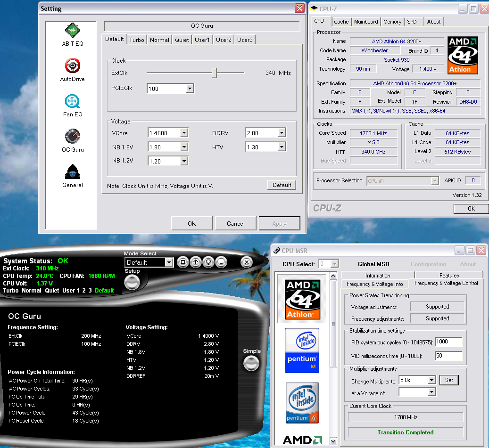Click the Default button in OC Guru settings
This screenshot has width=489, height=448.
[x=282, y=185]
